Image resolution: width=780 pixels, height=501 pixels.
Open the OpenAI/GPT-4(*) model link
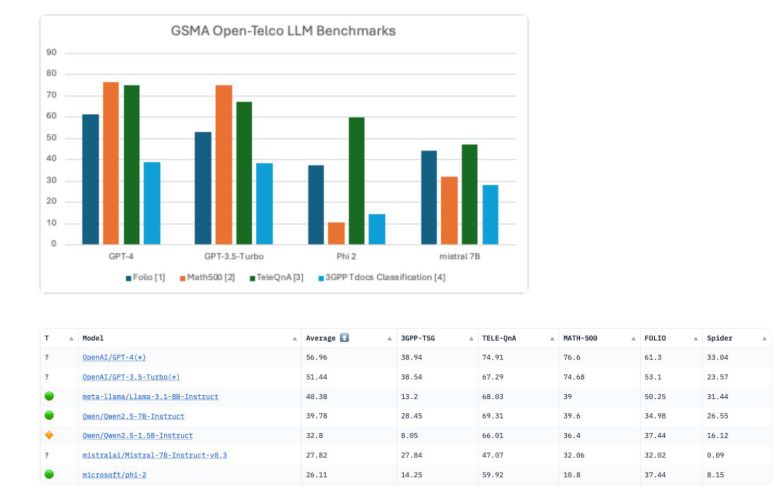(114, 357)
